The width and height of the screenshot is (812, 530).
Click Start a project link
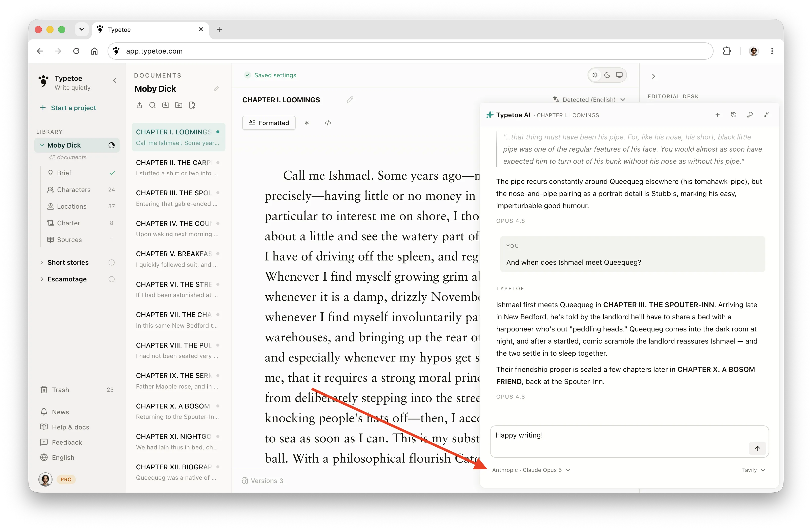point(68,108)
